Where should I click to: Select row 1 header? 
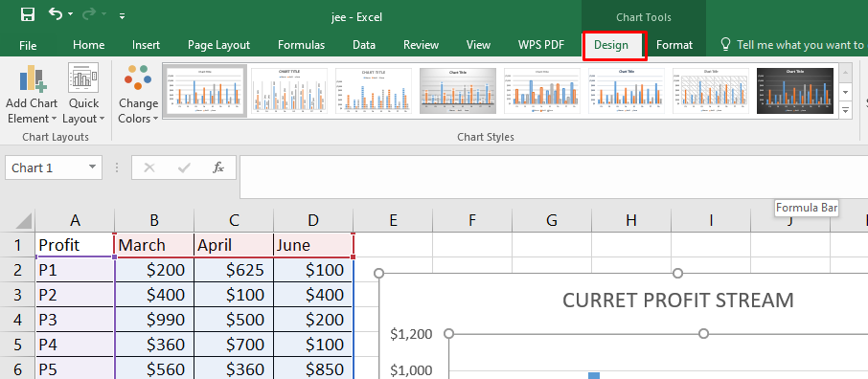(17, 245)
